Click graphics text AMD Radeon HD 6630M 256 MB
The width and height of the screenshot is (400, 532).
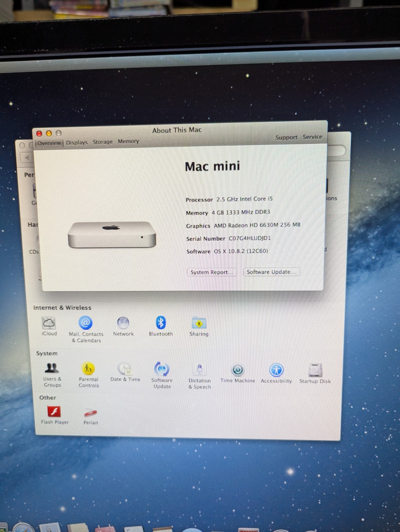pos(257,225)
